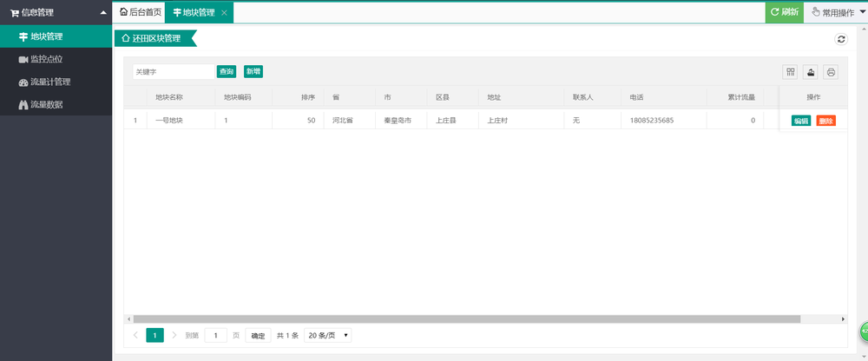This screenshot has width=868, height=361.
Task: Close the 地块管理 tab
Action: 224,13
